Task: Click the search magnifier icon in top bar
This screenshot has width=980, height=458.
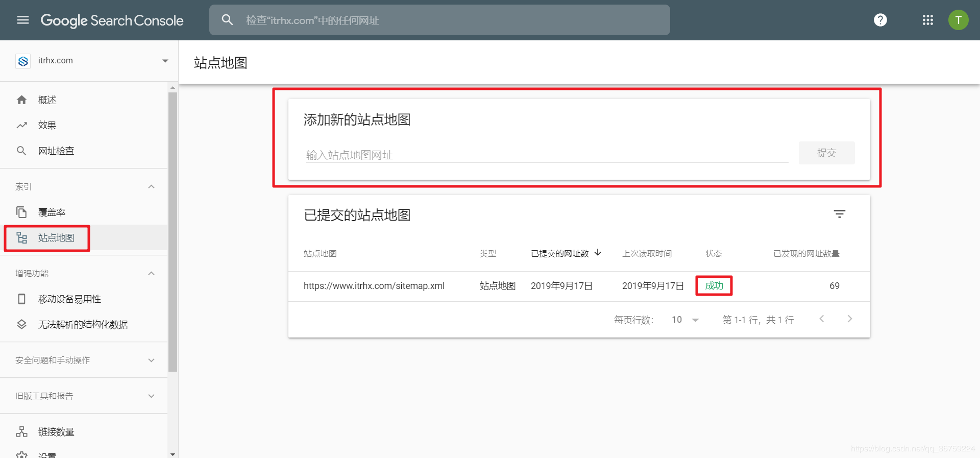Action: [x=227, y=20]
